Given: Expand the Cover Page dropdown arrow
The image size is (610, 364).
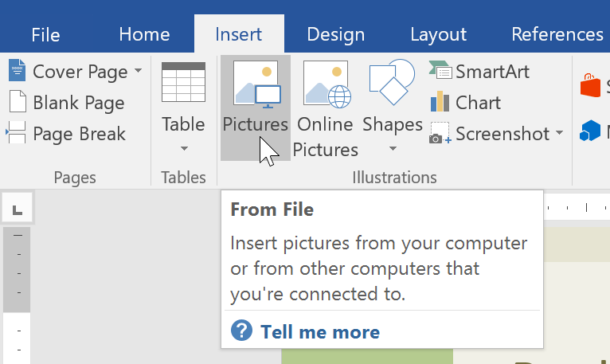Looking at the screenshot, I should (138, 72).
